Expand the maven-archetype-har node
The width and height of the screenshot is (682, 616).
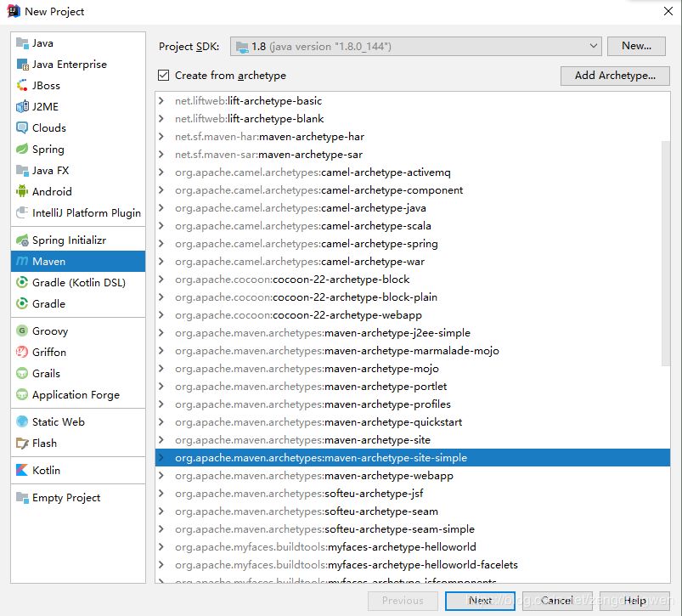[161, 136]
